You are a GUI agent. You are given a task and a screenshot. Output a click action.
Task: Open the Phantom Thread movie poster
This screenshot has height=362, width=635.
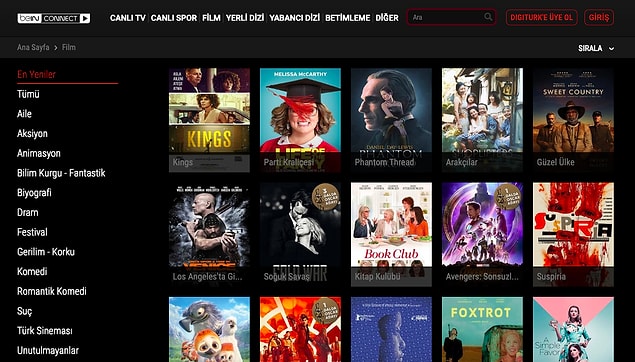click(391, 120)
